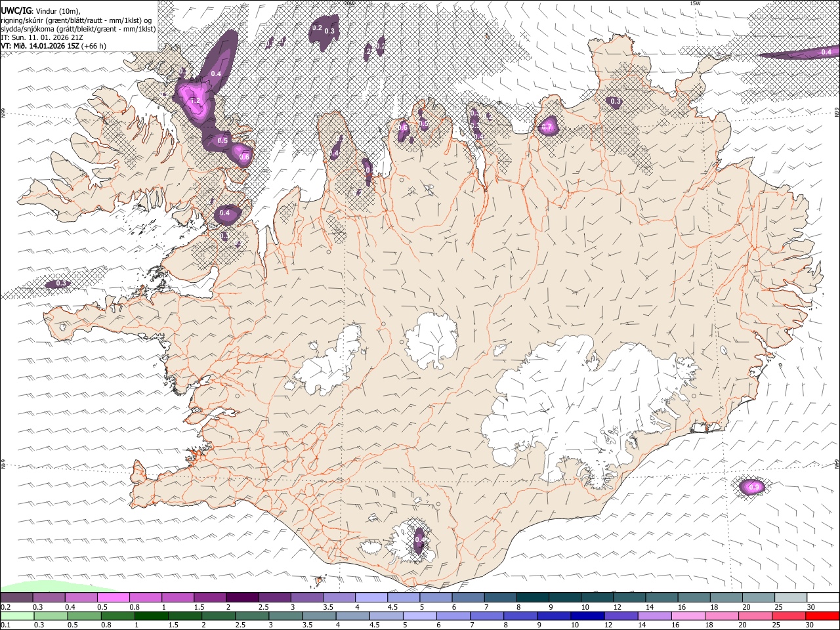Click the 'VT: Mið. 14.01.2026 15Z (+66 h)' text
The image size is (840, 630).
(54, 46)
